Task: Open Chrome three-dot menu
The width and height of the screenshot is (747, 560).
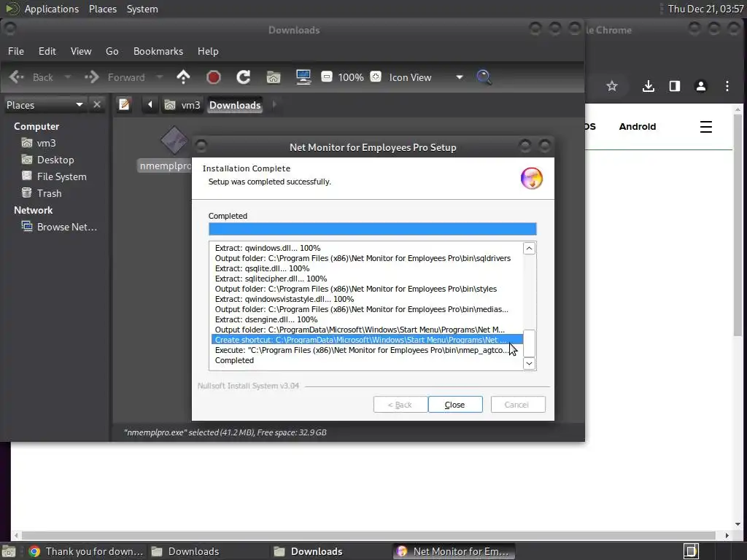Action: point(727,86)
